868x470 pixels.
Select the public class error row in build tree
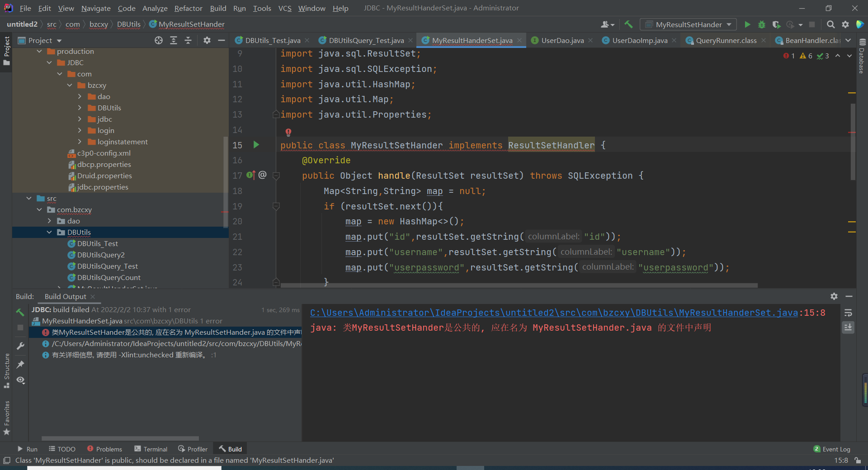[165, 332]
